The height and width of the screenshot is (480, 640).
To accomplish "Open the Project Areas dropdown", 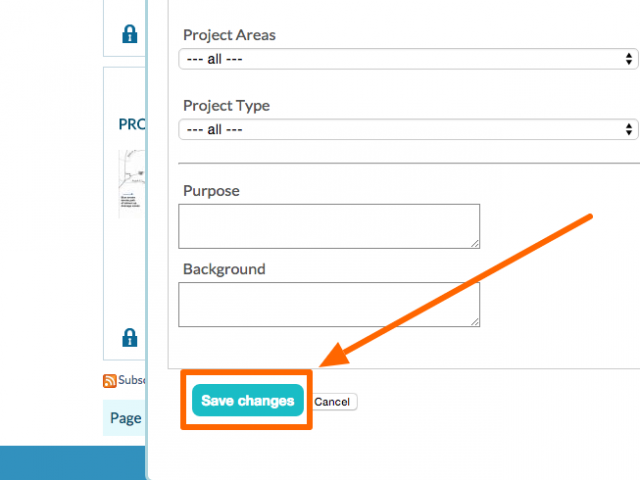I will coord(408,59).
